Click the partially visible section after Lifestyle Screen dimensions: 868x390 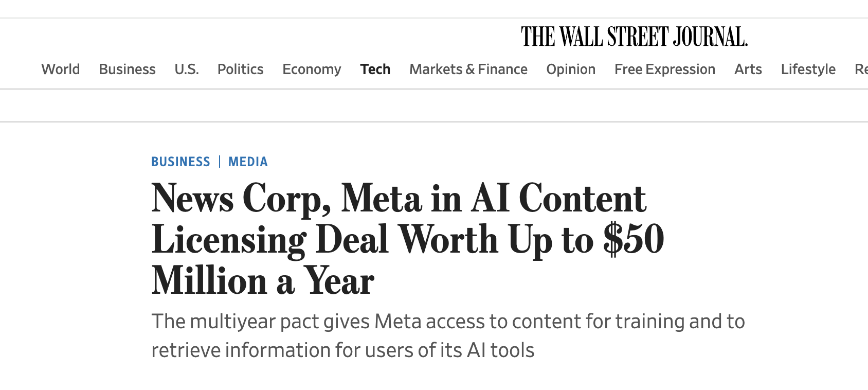click(x=861, y=69)
